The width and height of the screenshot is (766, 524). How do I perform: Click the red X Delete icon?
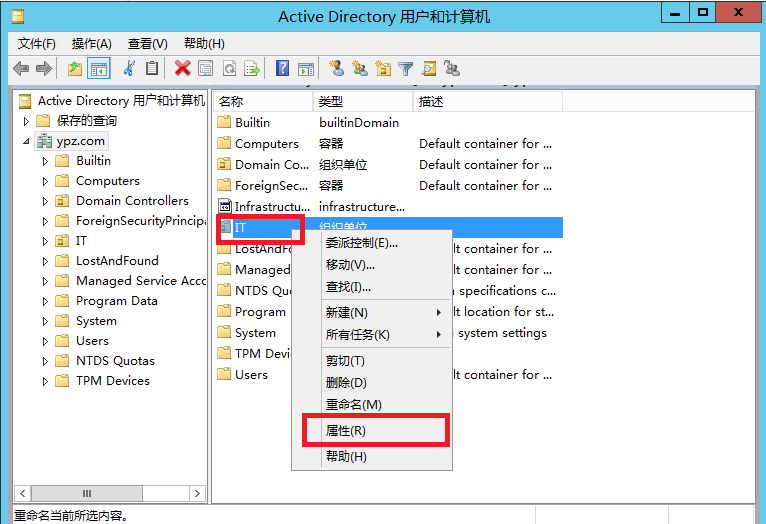[x=182, y=68]
